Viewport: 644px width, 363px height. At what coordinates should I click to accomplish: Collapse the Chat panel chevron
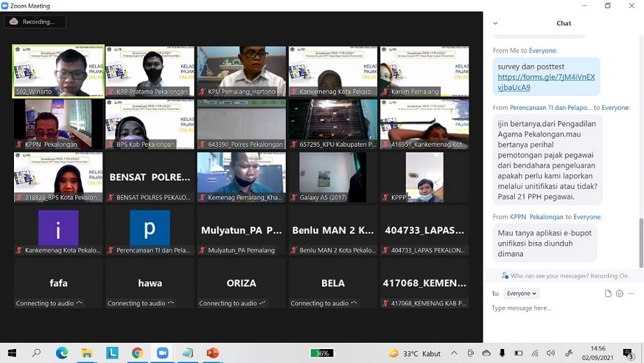pos(496,23)
